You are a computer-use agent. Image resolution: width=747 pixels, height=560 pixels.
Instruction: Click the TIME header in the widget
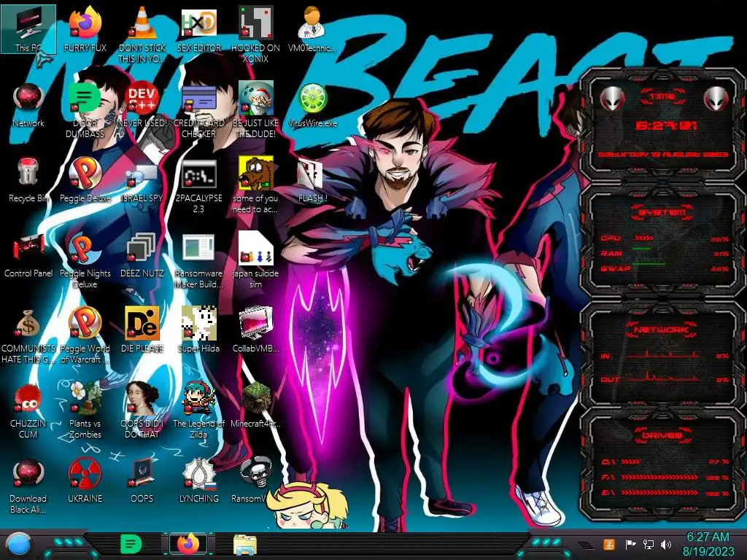(x=662, y=97)
